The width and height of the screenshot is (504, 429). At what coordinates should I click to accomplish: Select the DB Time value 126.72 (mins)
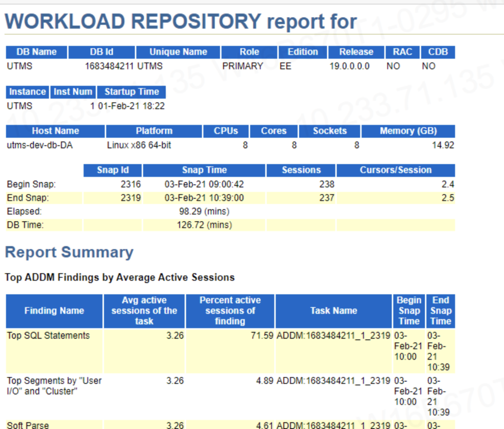pyautogui.click(x=204, y=225)
